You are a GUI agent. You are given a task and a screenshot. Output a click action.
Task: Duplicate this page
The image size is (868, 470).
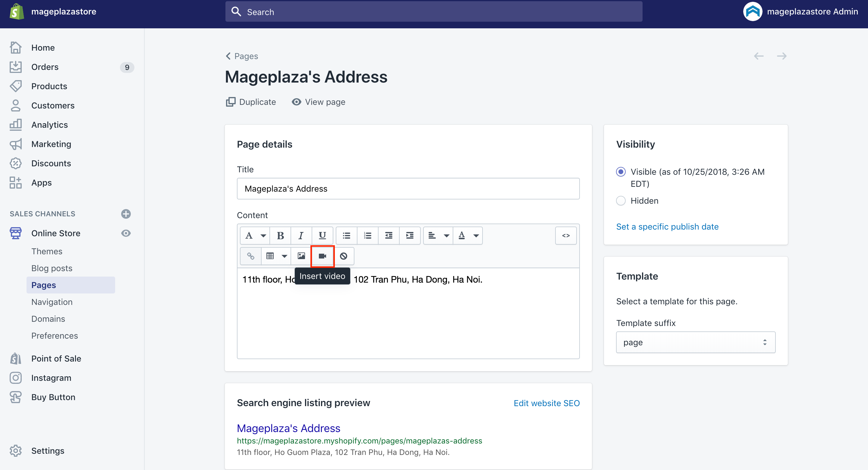tap(251, 102)
